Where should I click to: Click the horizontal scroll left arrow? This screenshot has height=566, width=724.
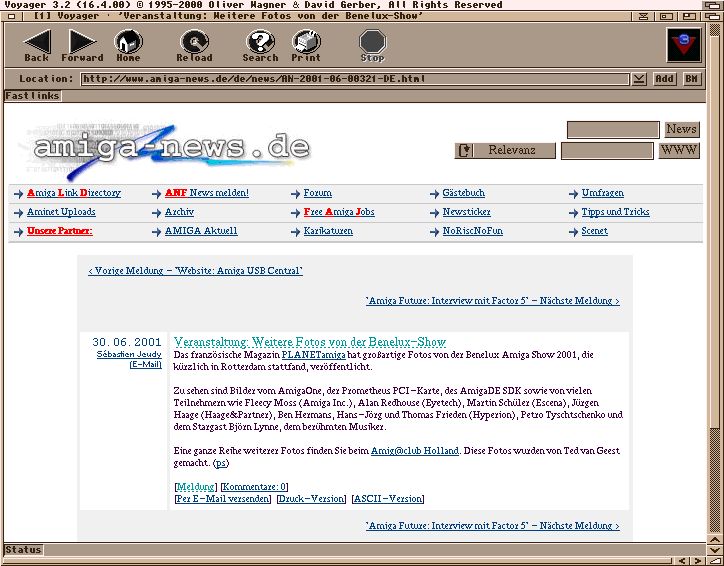tap(682, 561)
